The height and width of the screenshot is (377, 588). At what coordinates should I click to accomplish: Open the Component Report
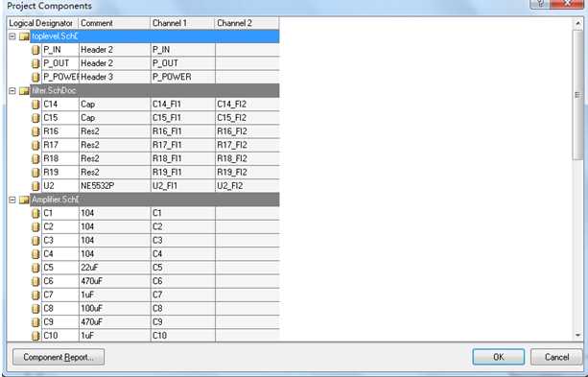[59, 357]
